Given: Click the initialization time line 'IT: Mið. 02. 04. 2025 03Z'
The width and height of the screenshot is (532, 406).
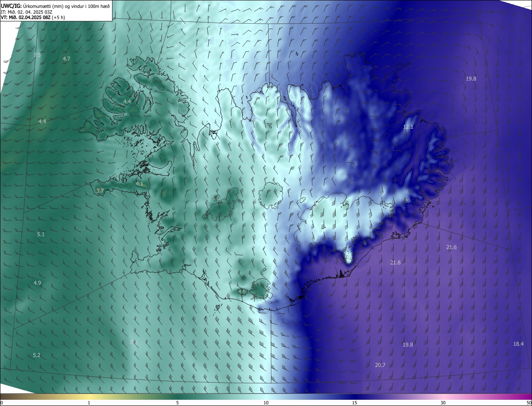Looking at the screenshot, I should click(26, 12).
